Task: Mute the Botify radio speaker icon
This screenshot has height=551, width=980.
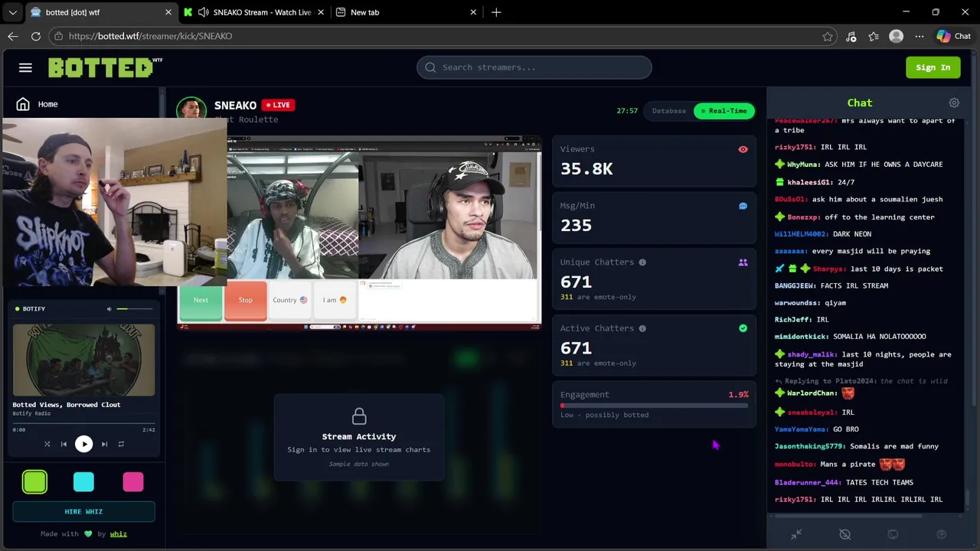Action: pyautogui.click(x=109, y=309)
